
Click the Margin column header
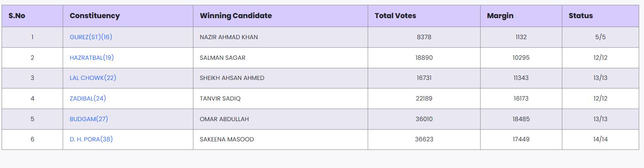click(500, 16)
